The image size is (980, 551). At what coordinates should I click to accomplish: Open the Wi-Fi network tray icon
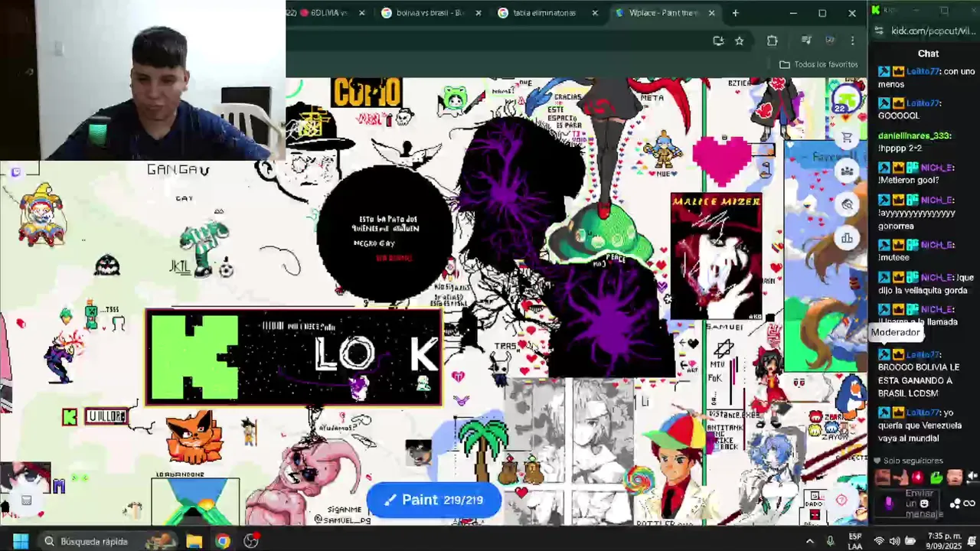pyautogui.click(x=879, y=541)
